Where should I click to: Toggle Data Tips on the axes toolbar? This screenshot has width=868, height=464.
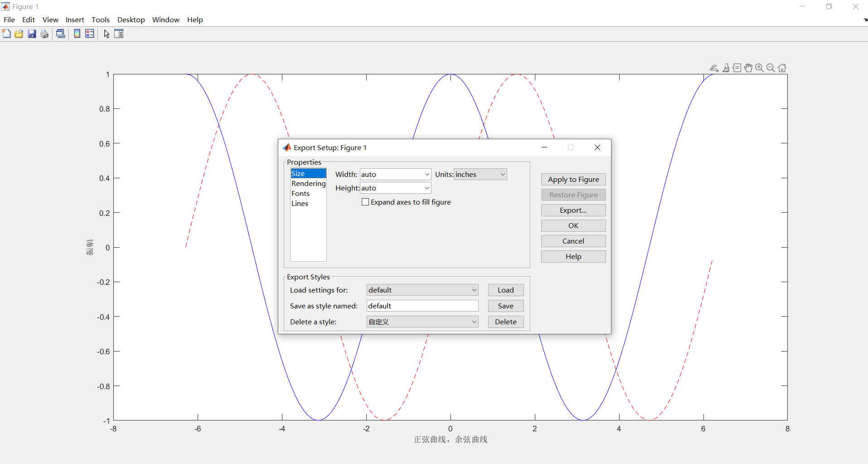click(x=738, y=68)
